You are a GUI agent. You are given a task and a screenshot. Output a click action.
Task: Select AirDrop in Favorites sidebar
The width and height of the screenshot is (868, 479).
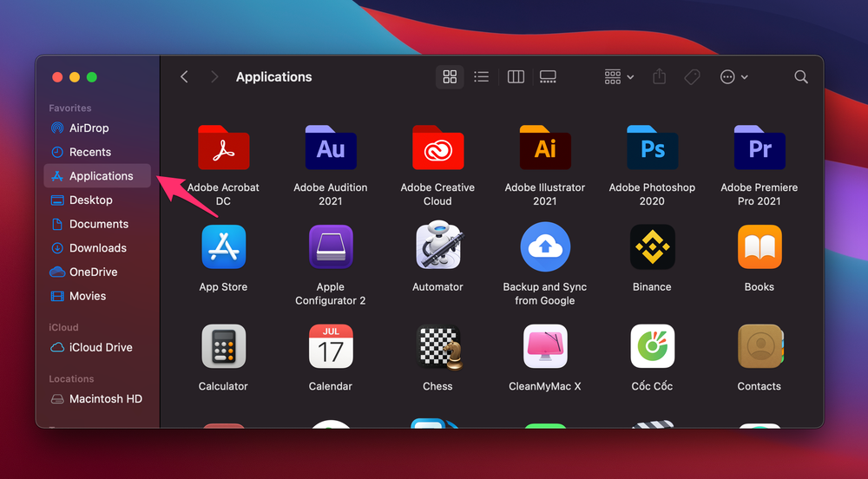89,128
